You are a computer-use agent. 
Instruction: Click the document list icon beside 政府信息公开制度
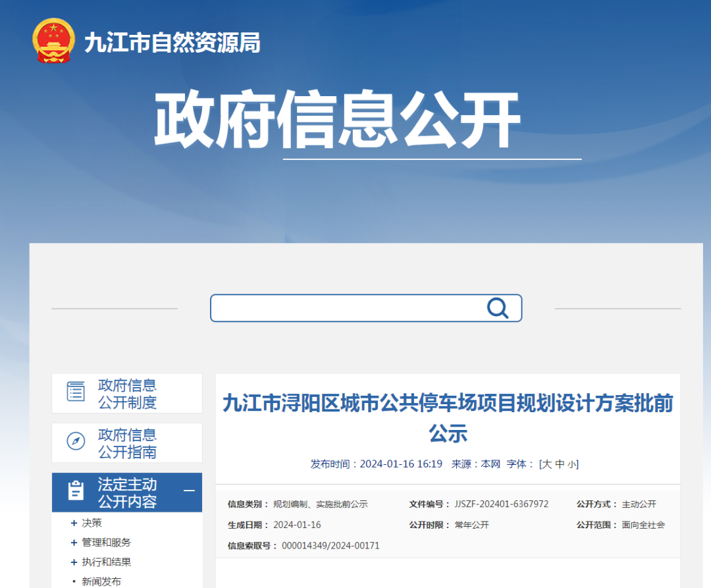pos(76,392)
